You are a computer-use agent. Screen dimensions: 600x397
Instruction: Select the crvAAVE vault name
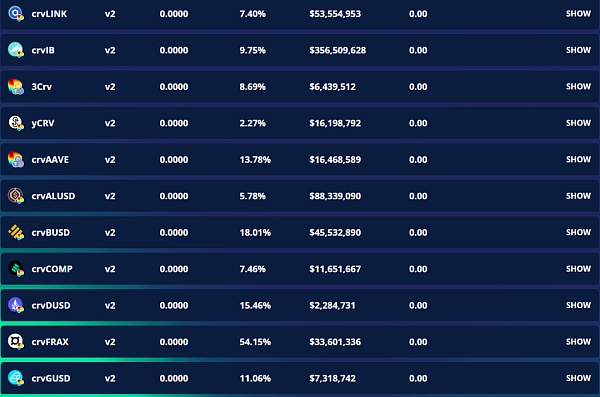click(50, 160)
